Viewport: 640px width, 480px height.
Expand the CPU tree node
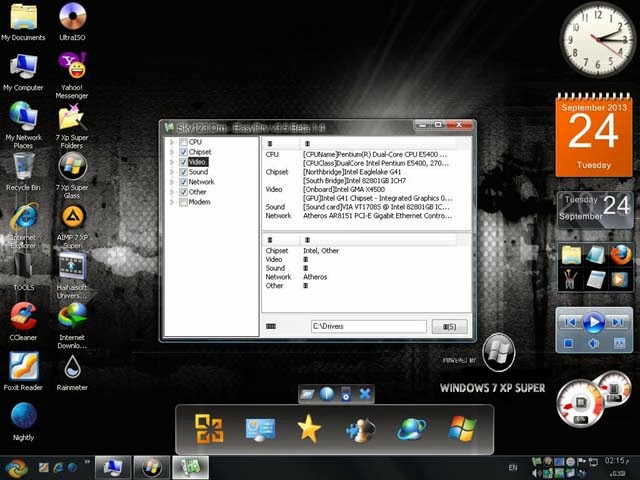(172, 142)
